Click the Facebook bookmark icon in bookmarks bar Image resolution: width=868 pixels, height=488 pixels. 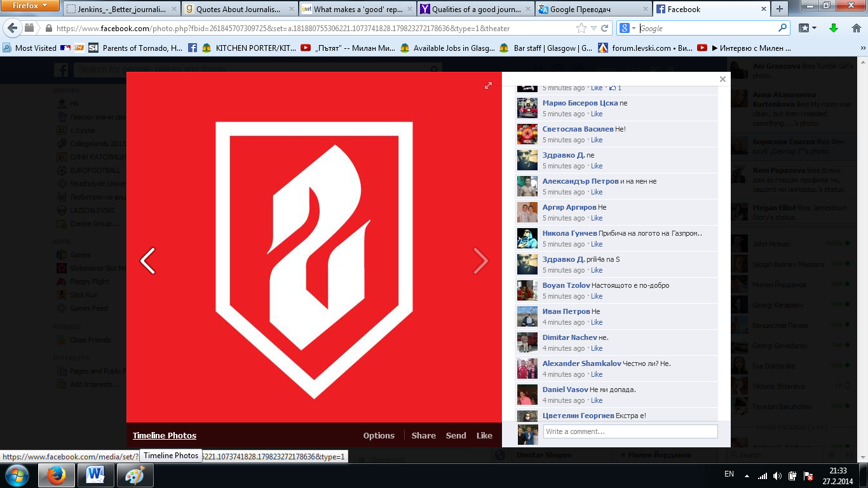coord(193,48)
